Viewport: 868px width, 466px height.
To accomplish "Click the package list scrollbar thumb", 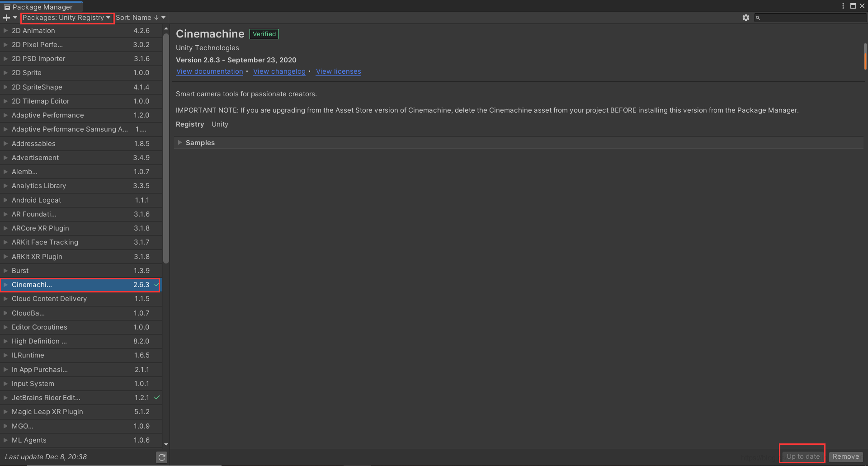I will [166, 148].
